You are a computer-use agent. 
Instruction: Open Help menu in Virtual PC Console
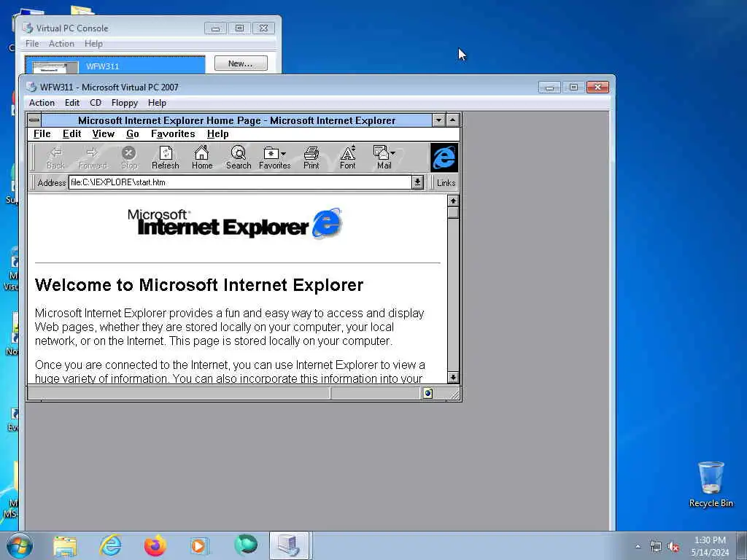[x=93, y=44]
